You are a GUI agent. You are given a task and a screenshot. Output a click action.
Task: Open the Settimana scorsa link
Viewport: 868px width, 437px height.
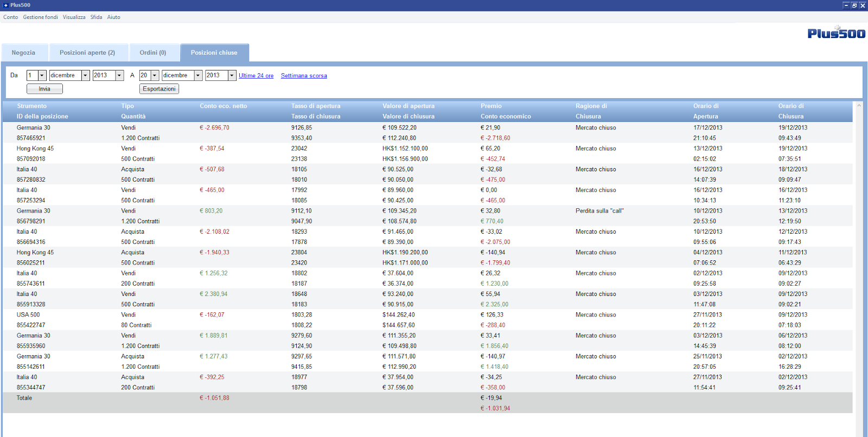[304, 76]
